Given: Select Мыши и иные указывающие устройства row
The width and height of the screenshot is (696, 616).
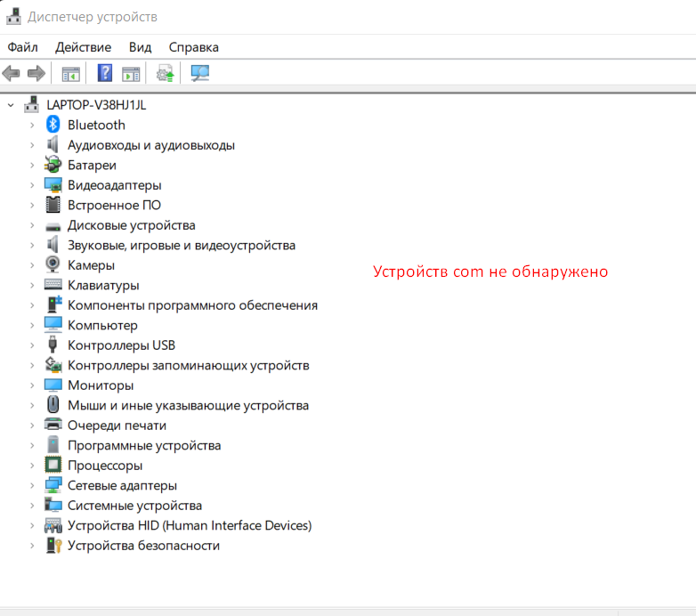Looking at the screenshot, I should (188, 405).
